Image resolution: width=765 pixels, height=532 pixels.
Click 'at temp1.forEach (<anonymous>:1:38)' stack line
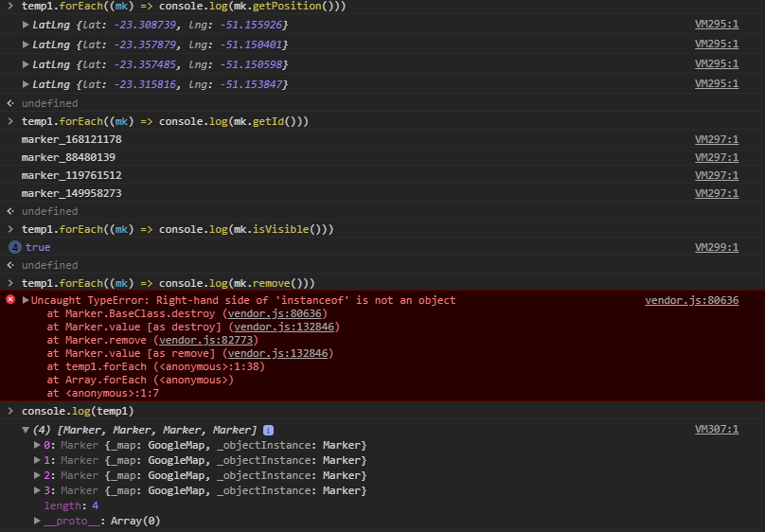click(155, 366)
